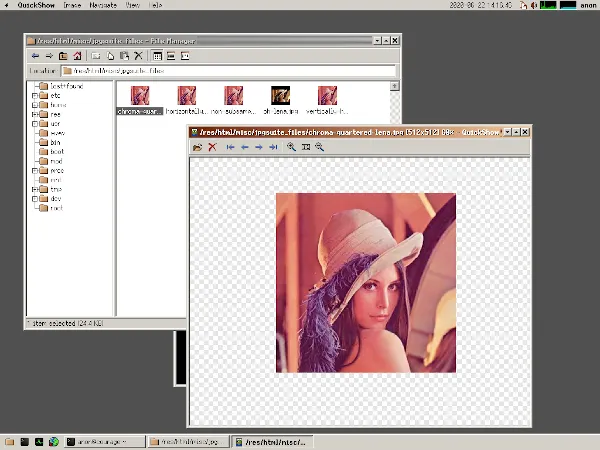Screen dimensions: 600x450
Task: Select the root folder in tree
Action: [x=51, y=208]
